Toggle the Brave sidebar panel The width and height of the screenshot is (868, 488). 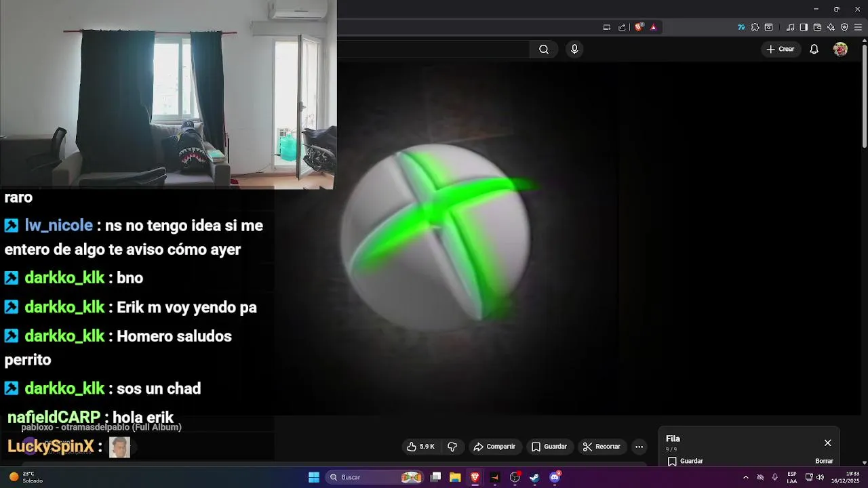pos(804,27)
